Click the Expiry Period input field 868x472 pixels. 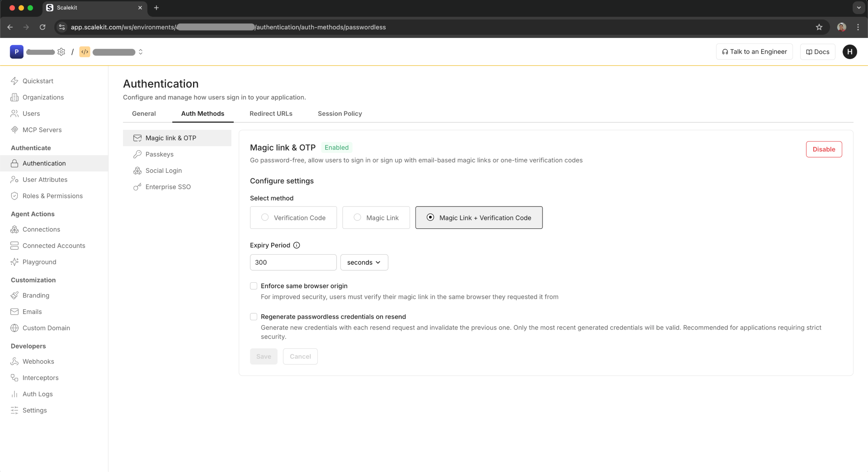point(293,262)
